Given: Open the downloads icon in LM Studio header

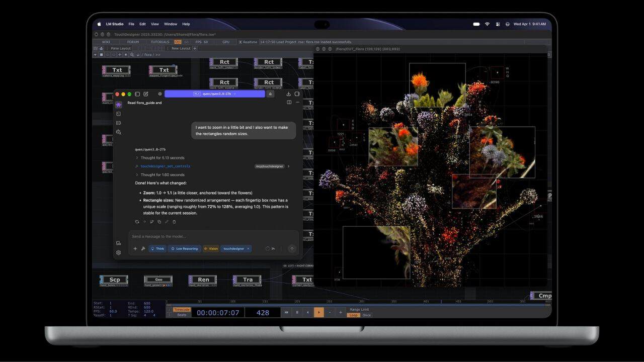Looking at the screenshot, I should [x=288, y=94].
